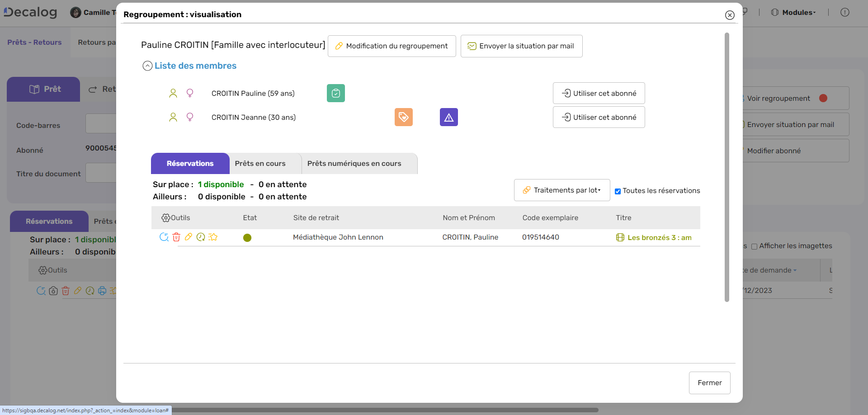Viewport: 868px width, 415px height.
Task: Click Envoyer la situation par mail
Action: click(x=521, y=46)
